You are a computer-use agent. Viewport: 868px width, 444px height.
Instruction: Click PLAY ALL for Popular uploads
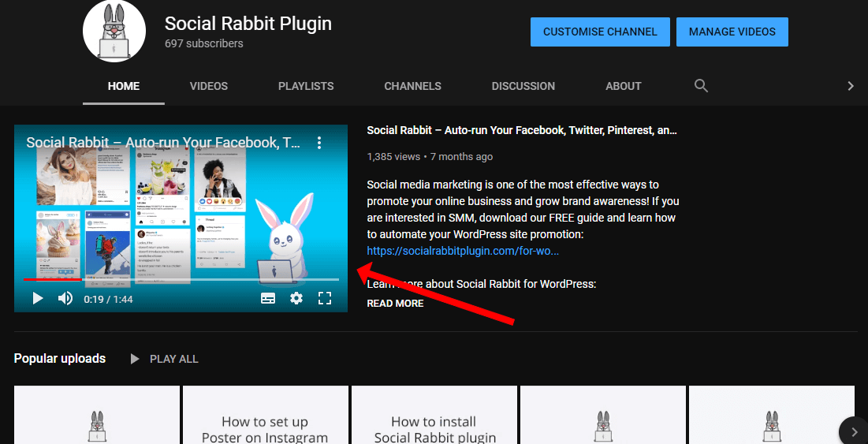[164, 359]
